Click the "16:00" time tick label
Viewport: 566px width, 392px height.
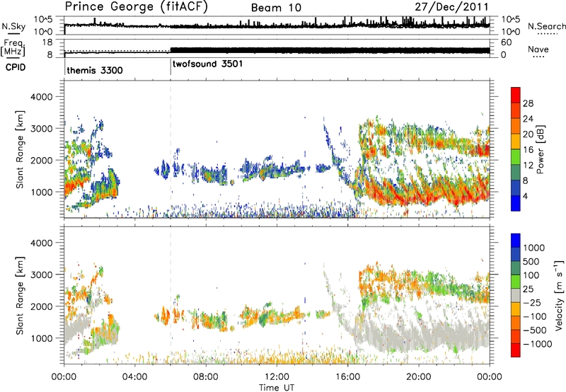(347, 377)
